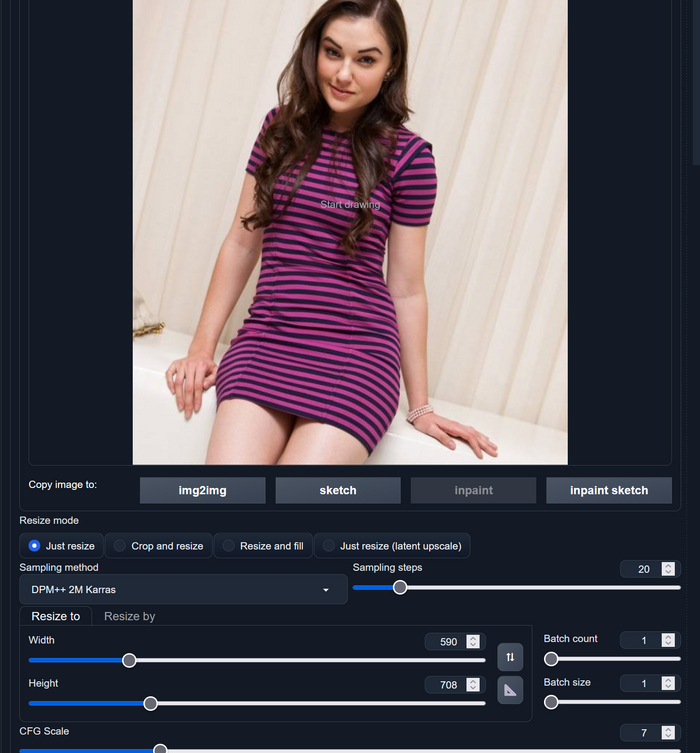Click the page scrollbar thumb on the right
This screenshot has width=700, height=753.
pyautogui.click(x=696, y=83)
